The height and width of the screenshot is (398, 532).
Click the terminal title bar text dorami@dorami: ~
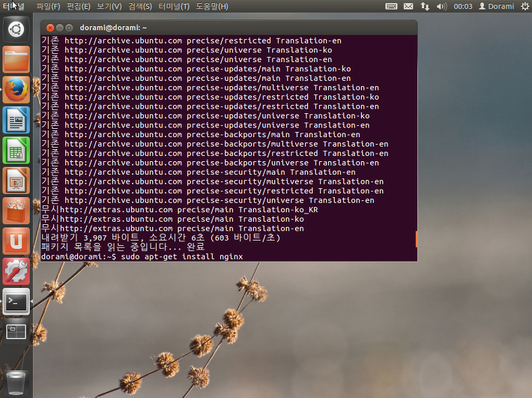coord(113,28)
